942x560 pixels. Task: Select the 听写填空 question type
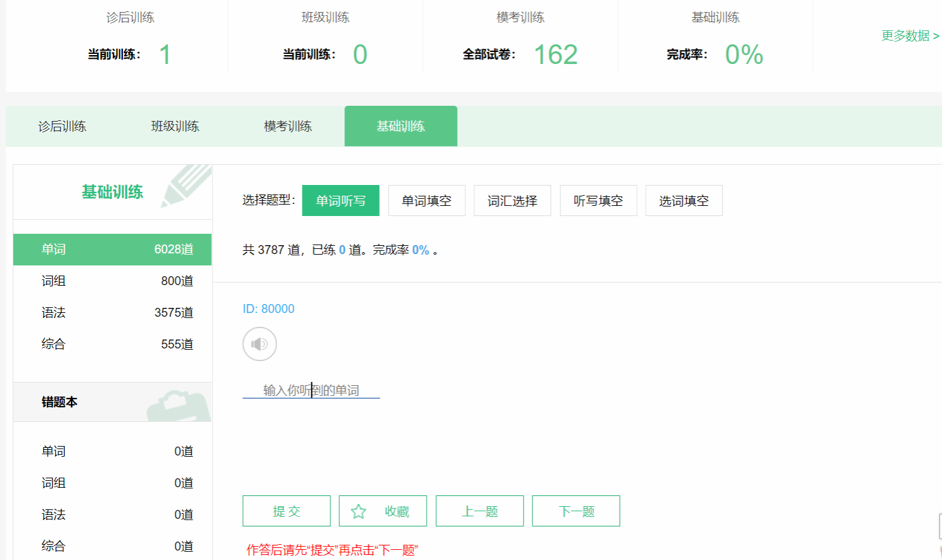coord(598,201)
